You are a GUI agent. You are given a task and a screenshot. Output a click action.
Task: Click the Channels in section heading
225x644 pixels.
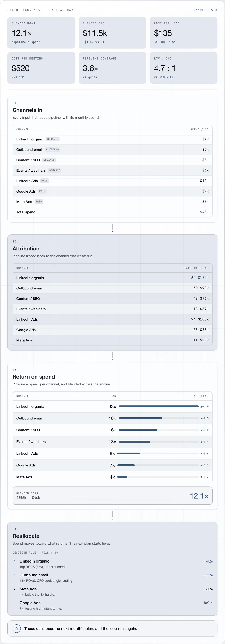tap(27, 110)
